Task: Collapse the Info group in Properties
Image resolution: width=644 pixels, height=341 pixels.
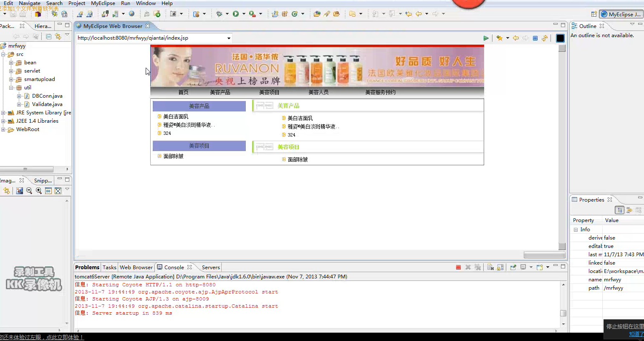Action: tap(576, 230)
